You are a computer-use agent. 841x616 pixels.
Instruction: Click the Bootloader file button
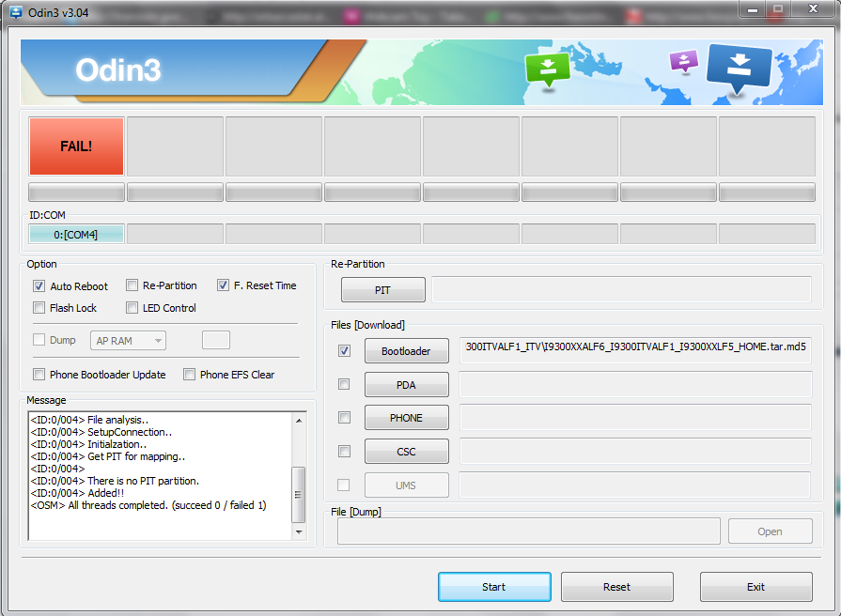[407, 351]
